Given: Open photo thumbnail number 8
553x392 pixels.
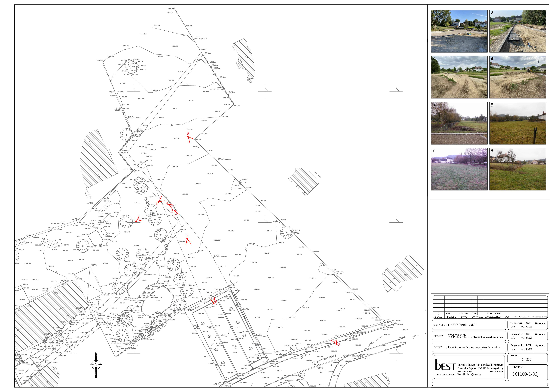Looking at the screenshot, I should coord(517,169).
